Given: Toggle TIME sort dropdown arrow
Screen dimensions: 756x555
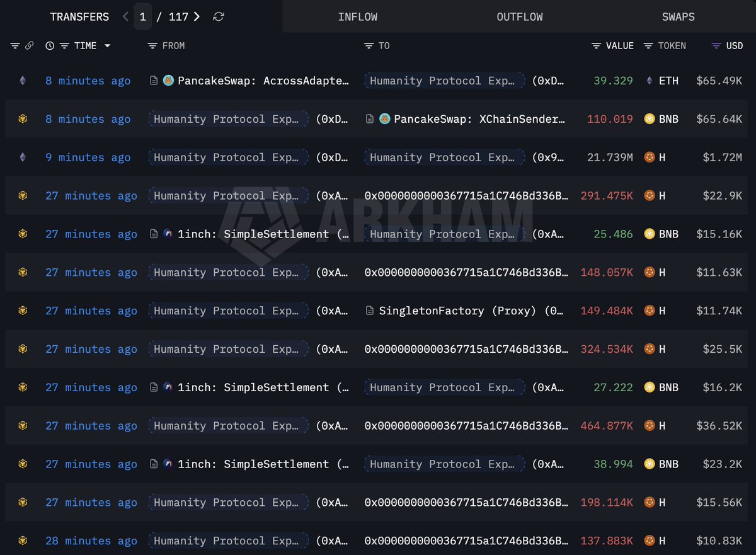Looking at the screenshot, I should click(107, 46).
